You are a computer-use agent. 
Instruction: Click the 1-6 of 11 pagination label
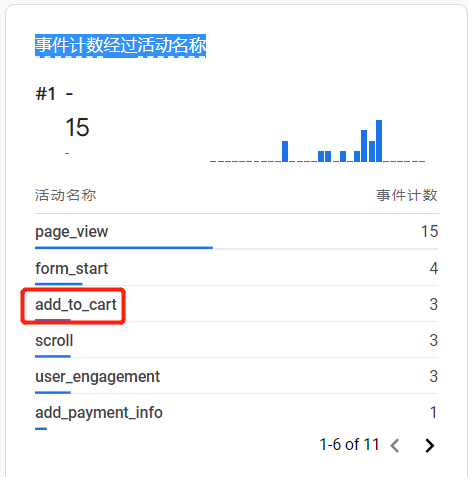(x=349, y=444)
